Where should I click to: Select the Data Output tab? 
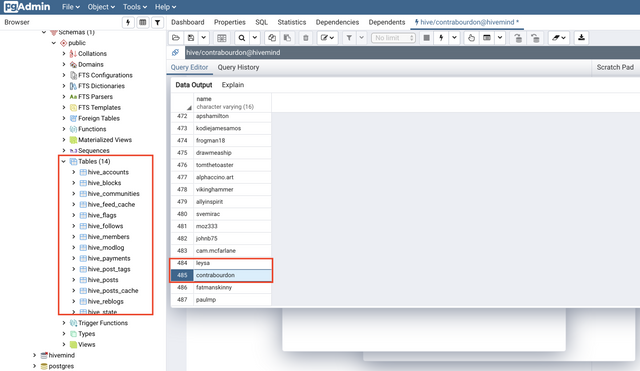tap(194, 85)
